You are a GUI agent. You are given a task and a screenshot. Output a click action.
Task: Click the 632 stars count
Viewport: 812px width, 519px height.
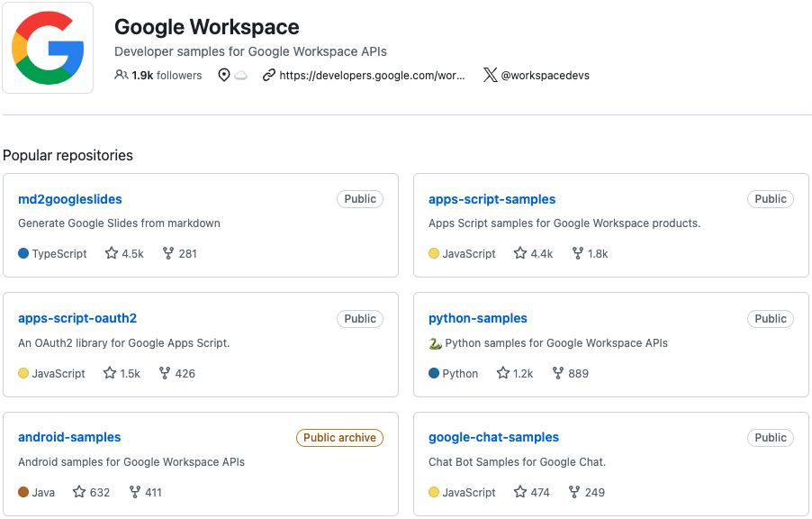click(100, 492)
